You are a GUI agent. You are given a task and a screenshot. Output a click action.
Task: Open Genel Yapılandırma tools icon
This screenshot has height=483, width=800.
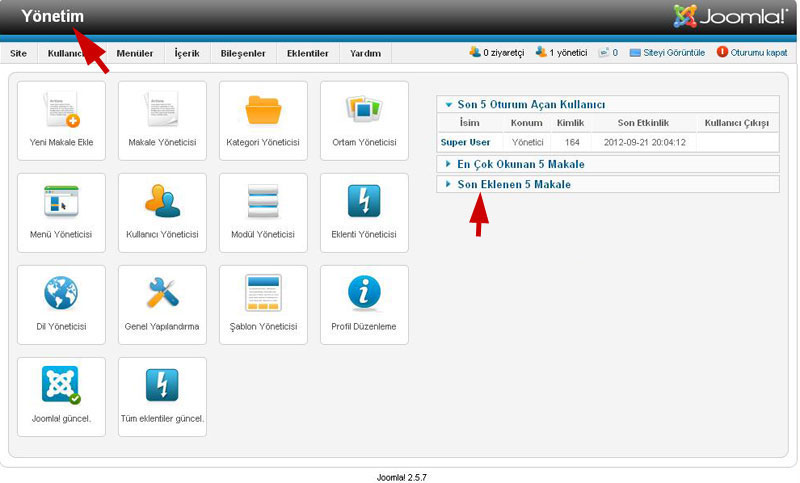click(162, 295)
